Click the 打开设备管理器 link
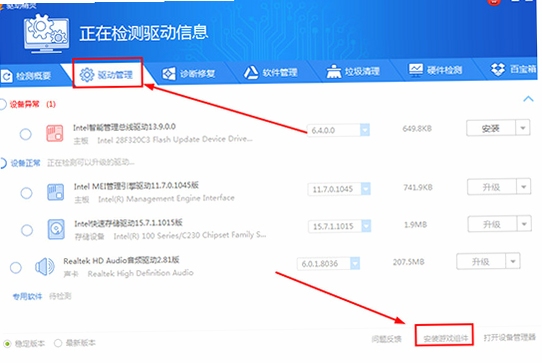 [x=510, y=337]
